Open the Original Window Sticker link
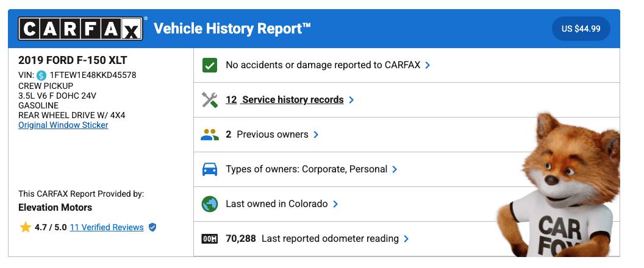 point(63,125)
